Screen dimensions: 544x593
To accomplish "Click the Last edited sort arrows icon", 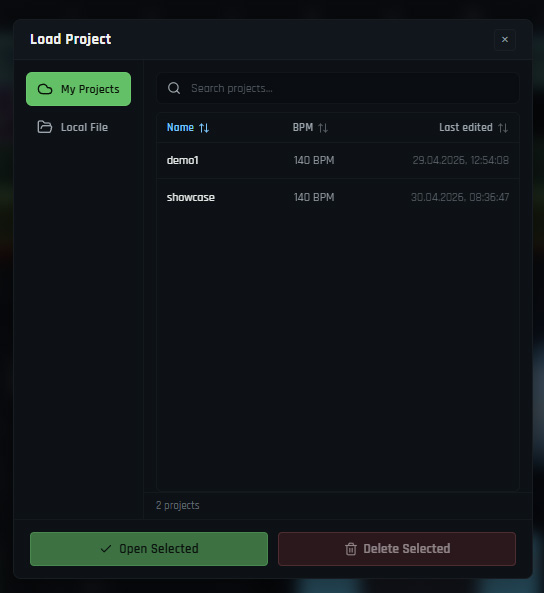I will 503,128.
